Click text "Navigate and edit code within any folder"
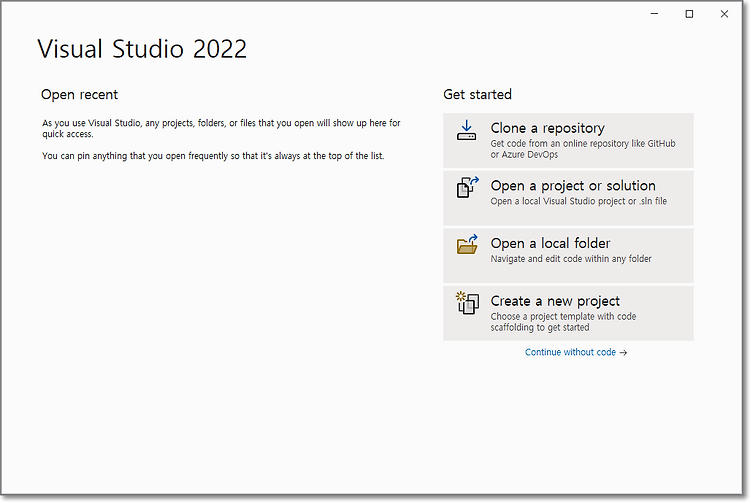The width and height of the screenshot is (750, 502). click(x=571, y=259)
